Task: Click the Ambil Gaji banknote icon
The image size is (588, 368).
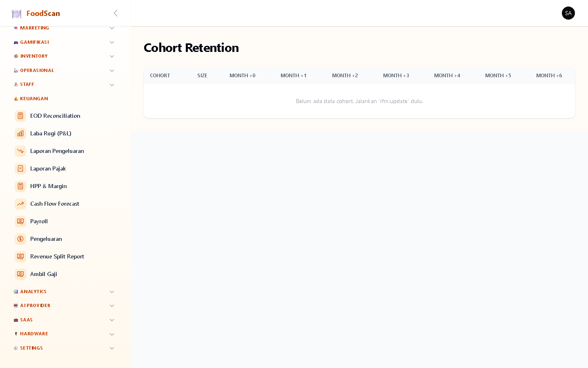Action: pos(20,274)
